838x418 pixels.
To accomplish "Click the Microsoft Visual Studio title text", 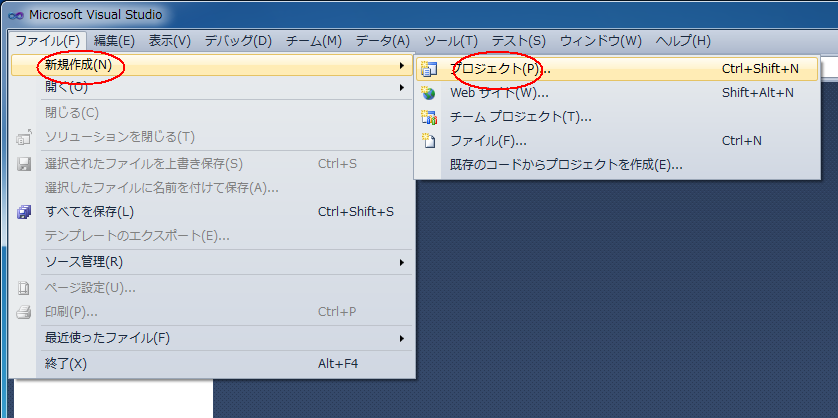I will point(96,15).
